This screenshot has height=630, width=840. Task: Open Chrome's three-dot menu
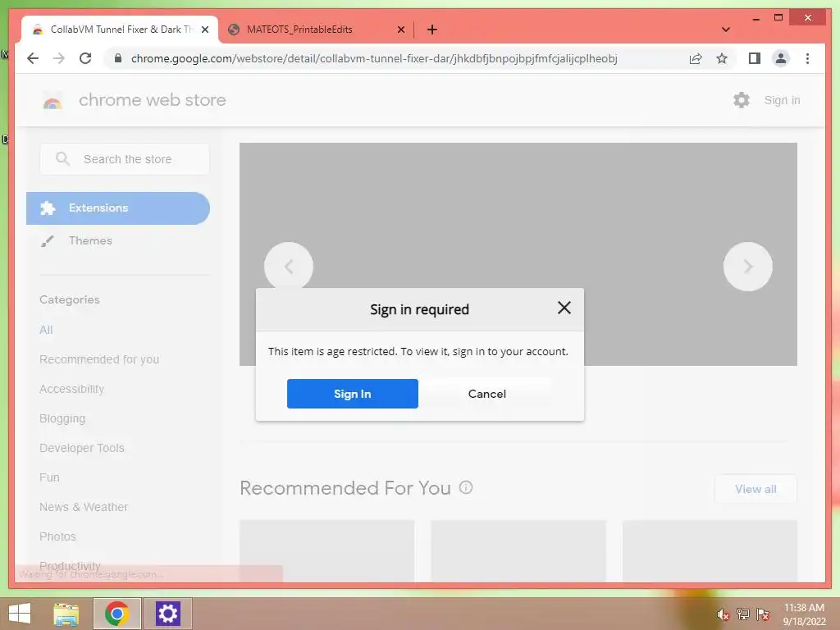[807, 58]
